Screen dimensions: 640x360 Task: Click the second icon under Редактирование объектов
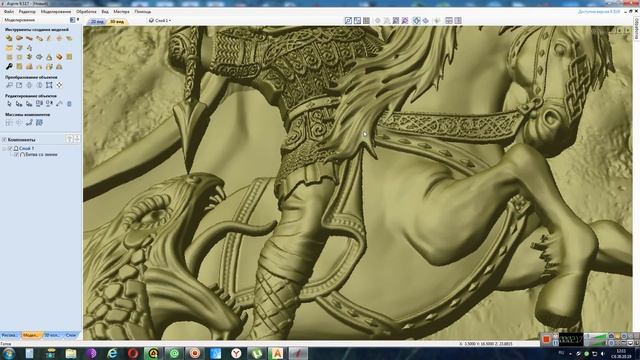(19, 104)
